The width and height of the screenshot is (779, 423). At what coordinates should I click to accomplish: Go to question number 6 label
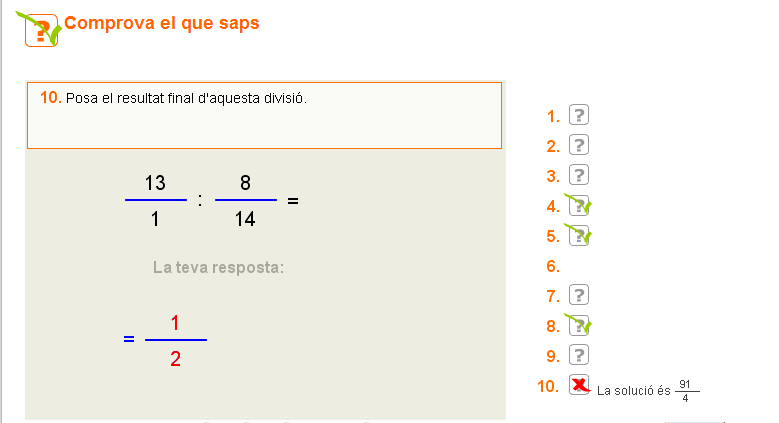[x=552, y=266]
